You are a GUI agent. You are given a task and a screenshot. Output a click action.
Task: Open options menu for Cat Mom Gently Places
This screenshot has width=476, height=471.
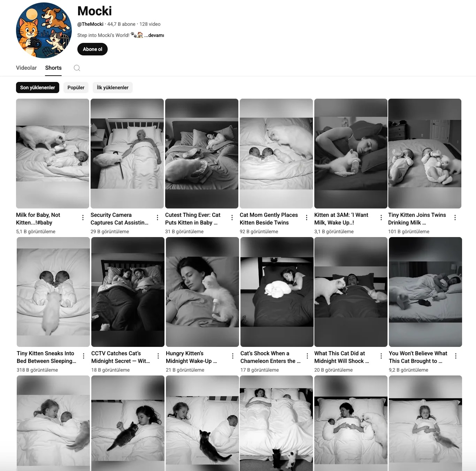click(x=307, y=218)
